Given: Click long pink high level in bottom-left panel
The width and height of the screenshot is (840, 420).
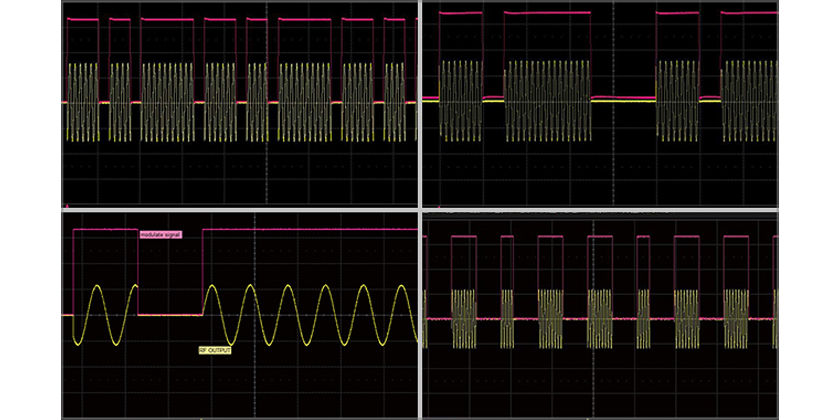Looking at the screenshot, I should coord(310,229).
